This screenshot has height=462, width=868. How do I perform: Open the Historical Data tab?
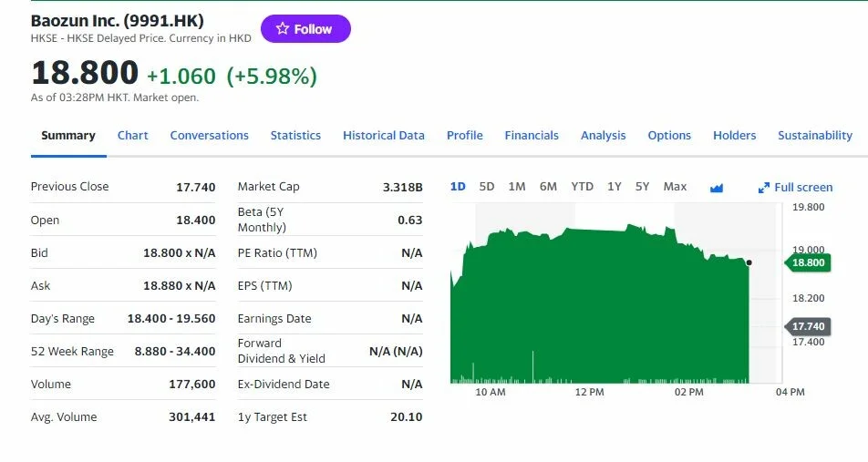[x=384, y=136]
